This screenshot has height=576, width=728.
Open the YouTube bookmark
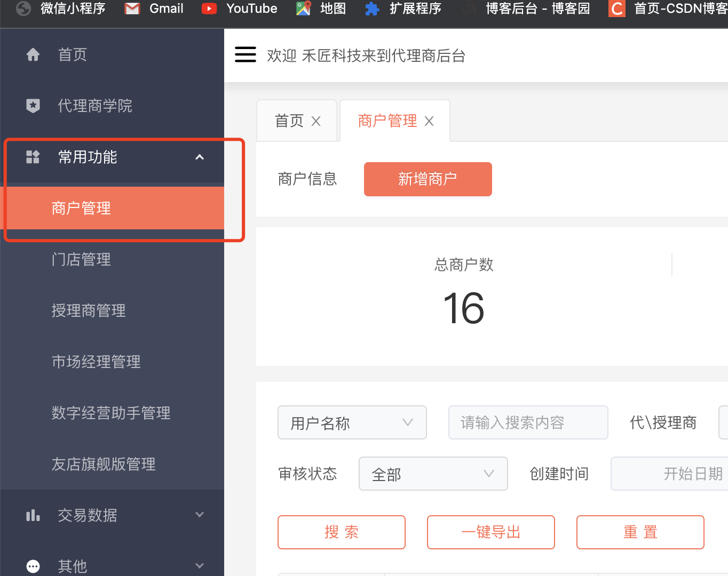240,9
